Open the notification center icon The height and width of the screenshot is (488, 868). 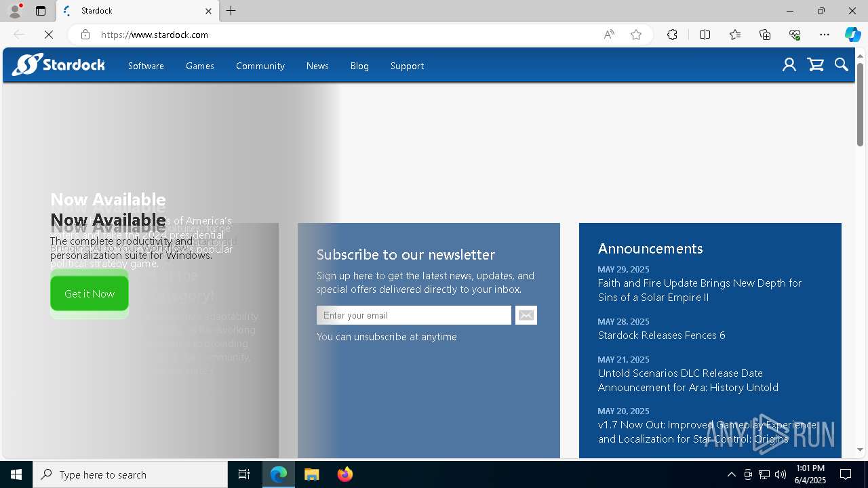coord(846,474)
